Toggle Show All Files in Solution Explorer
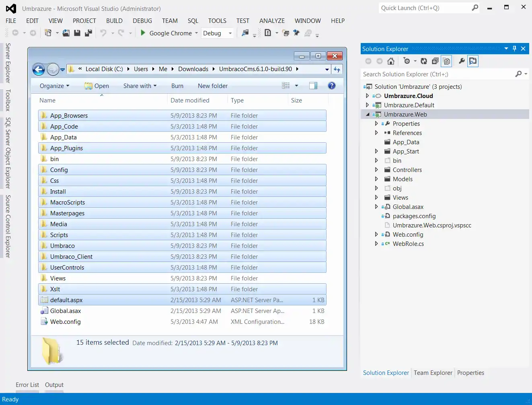The image size is (532, 405). (x=446, y=61)
